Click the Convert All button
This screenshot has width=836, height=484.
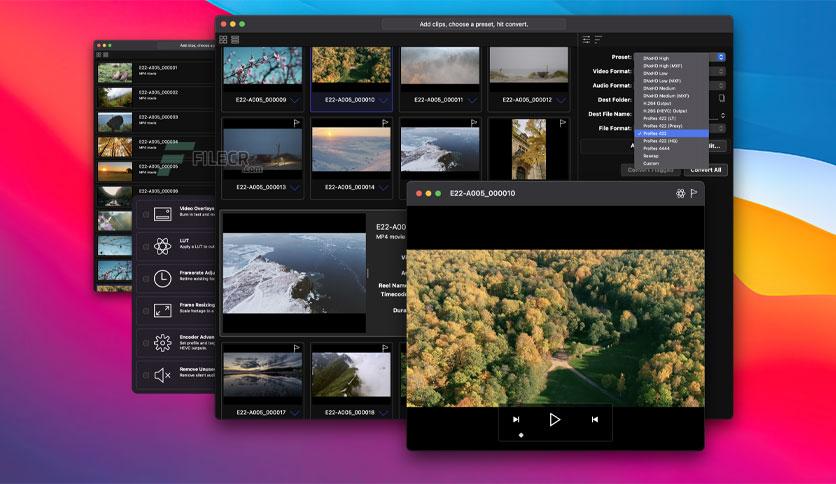(705, 170)
